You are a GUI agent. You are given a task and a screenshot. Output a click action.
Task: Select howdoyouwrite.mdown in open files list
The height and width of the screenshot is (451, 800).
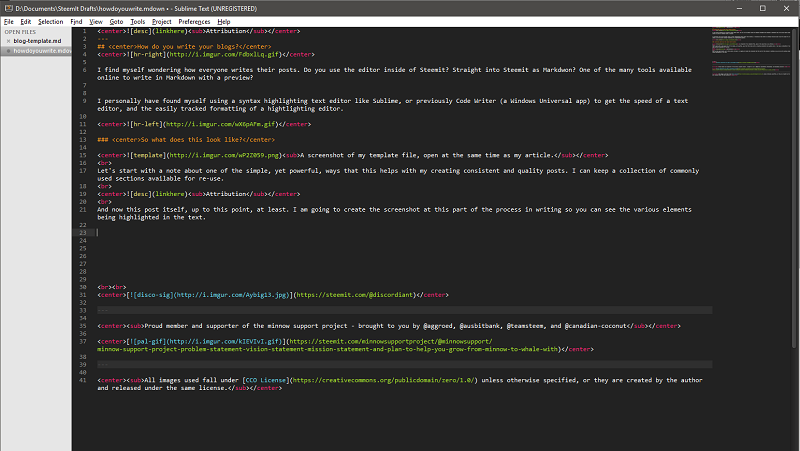click(42, 49)
